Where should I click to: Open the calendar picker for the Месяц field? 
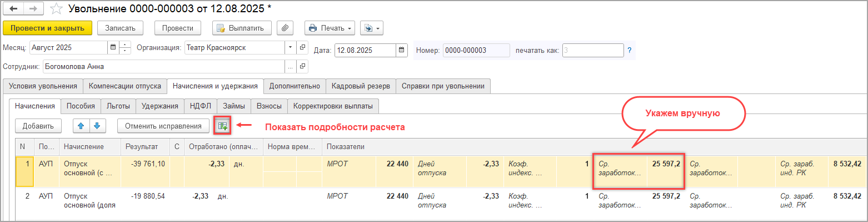[113, 47]
